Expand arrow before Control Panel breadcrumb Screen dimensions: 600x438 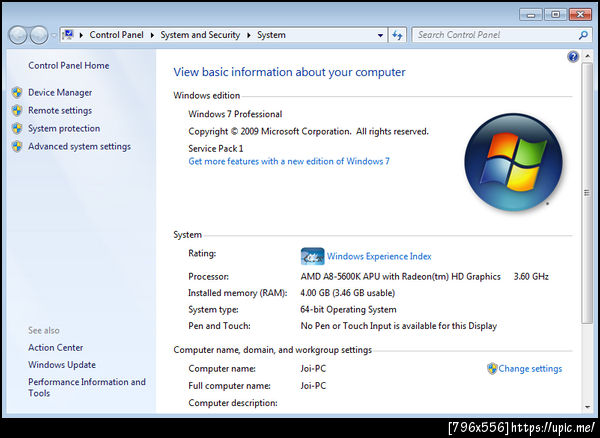[x=81, y=35]
